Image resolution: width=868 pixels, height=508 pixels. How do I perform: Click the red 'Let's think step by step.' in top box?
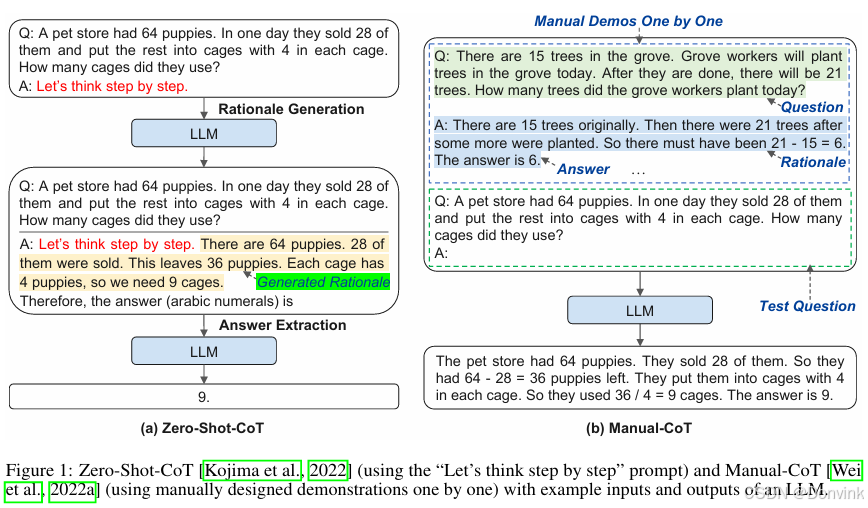coord(112,86)
